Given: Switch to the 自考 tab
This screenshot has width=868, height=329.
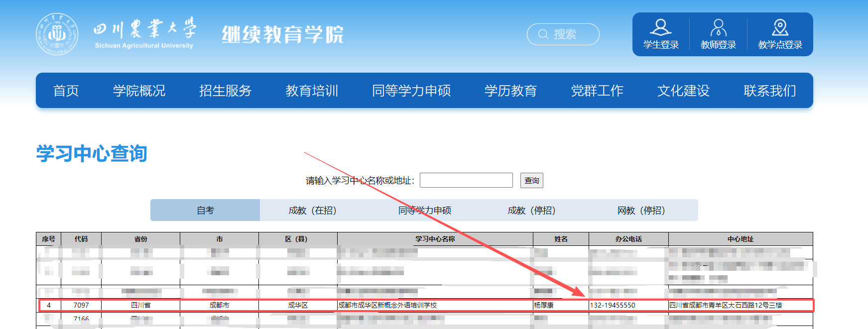Looking at the screenshot, I should [205, 211].
